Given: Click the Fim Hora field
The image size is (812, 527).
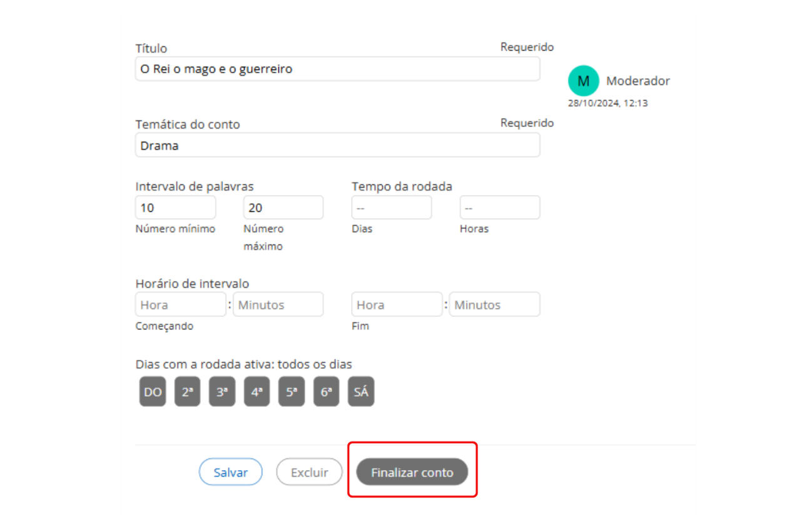Looking at the screenshot, I should click(x=397, y=304).
